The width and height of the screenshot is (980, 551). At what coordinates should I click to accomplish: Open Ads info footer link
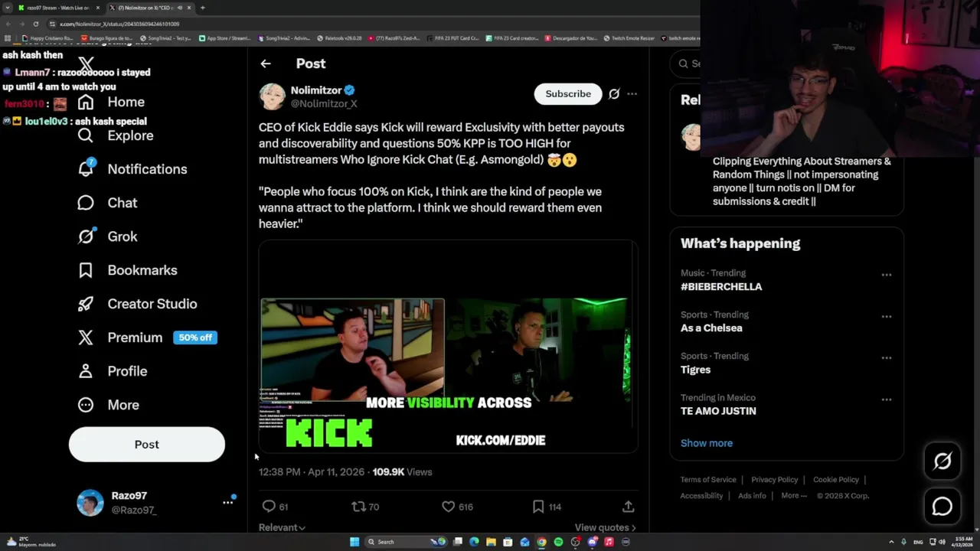coord(752,496)
